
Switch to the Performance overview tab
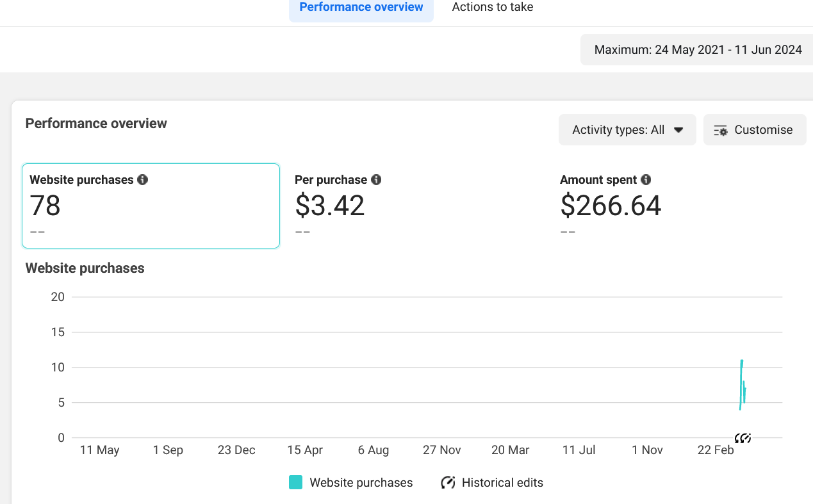click(x=361, y=8)
